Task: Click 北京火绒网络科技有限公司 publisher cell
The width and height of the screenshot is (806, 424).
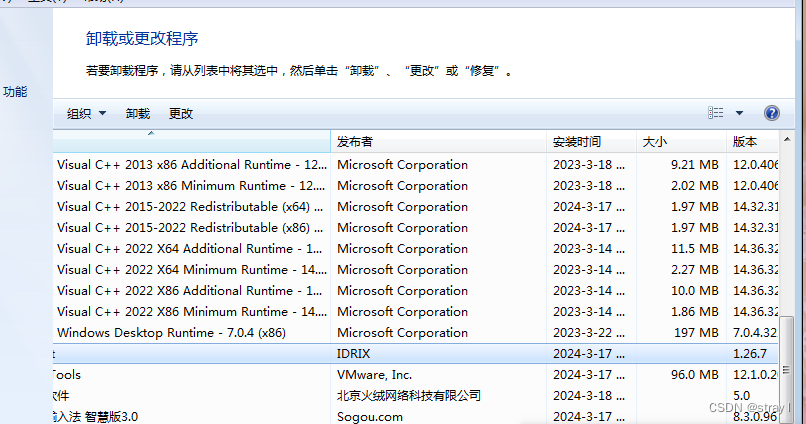Action: [x=409, y=396]
